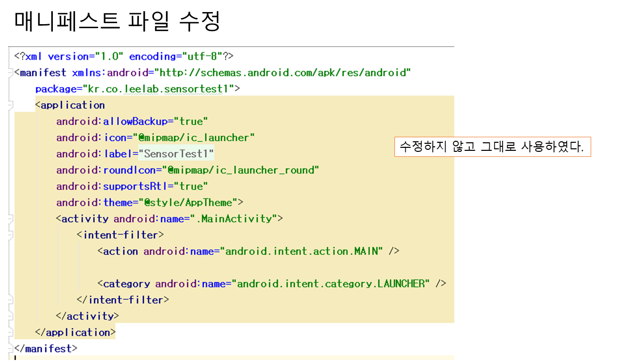Collapse the activity tag fold marker
The width and height of the screenshot is (644, 362).
(11, 219)
